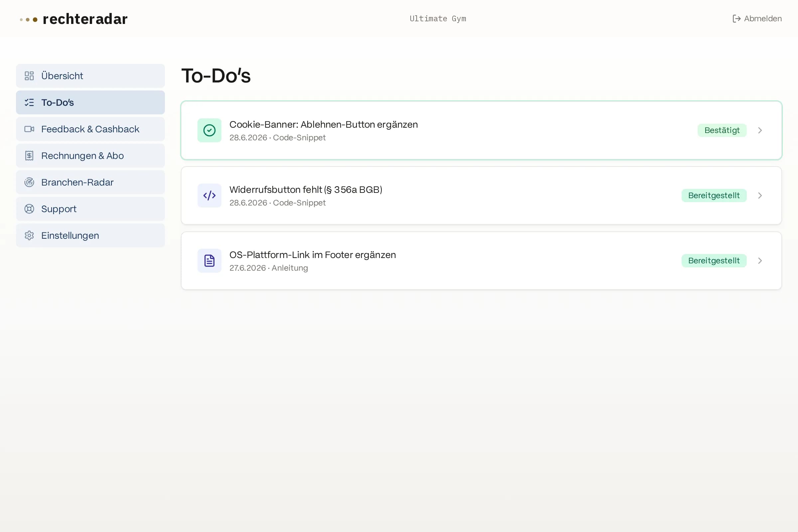Click the lifebuoy icon for Support
The width and height of the screenshot is (798, 532).
click(x=29, y=209)
